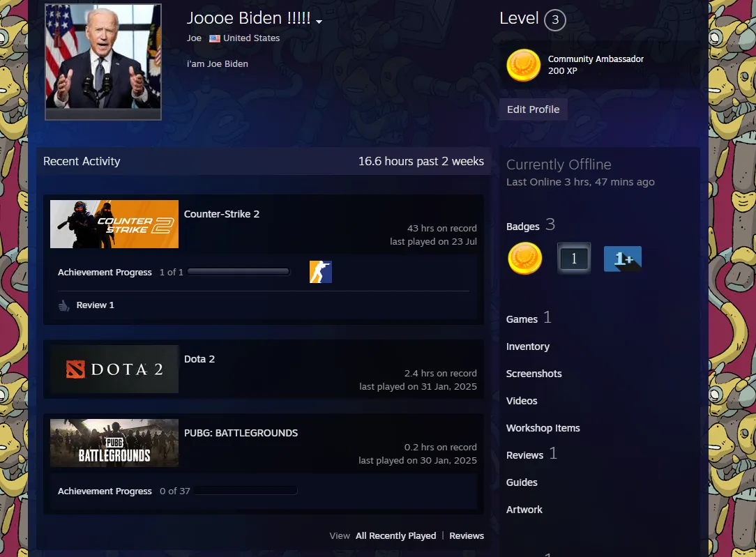Click the Counter-Strike 2 achievement icon
Screen dimensions: 756x557
321,272
